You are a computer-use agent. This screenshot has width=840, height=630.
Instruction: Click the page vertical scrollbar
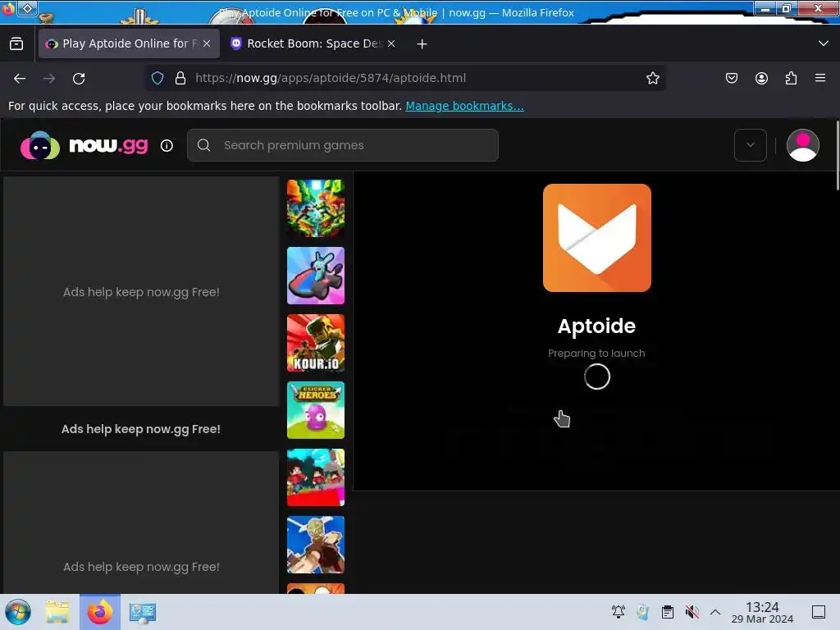pyautogui.click(x=837, y=155)
